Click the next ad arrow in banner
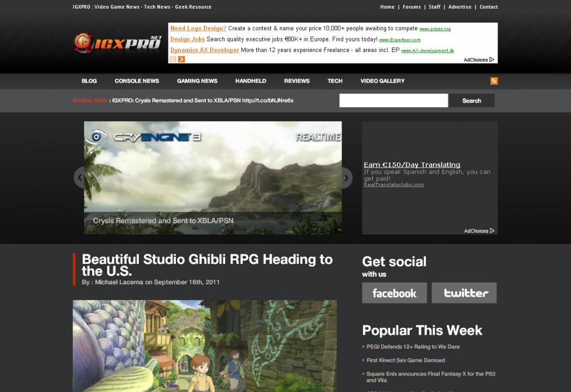The height and width of the screenshot is (392, 571). click(181, 59)
